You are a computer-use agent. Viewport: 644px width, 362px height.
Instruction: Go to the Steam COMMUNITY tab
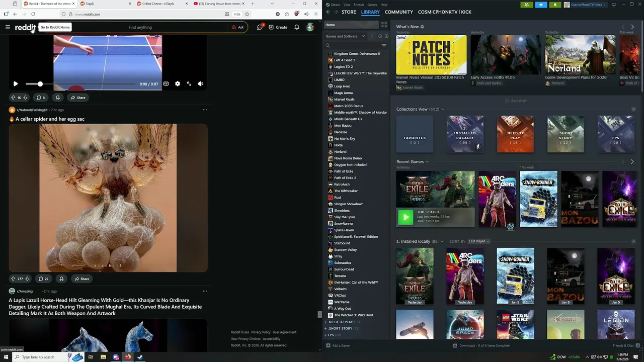click(399, 12)
